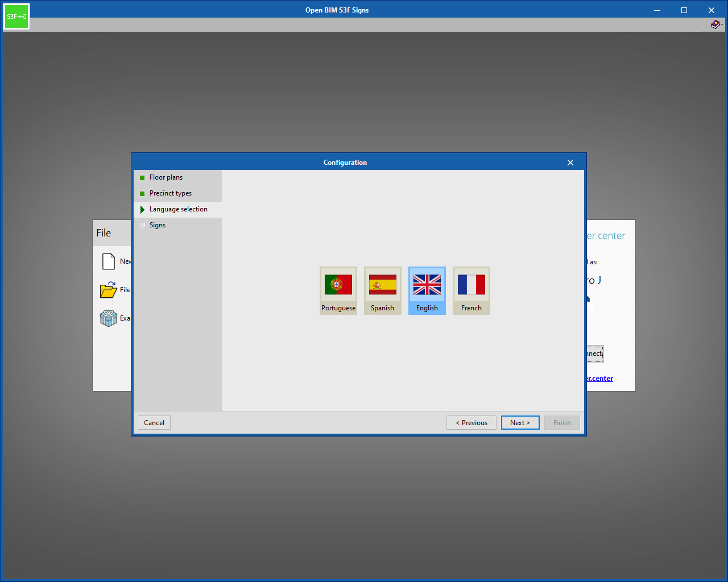
Task: Open the yellow folder File icon
Action: click(108, 290)
